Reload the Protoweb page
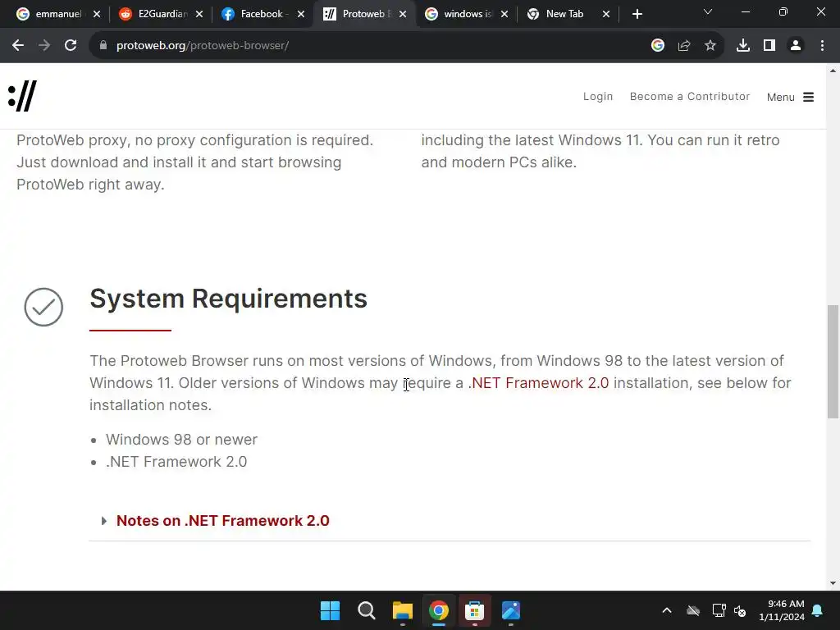Screen dimensions: 840x630 click(71, 46)
